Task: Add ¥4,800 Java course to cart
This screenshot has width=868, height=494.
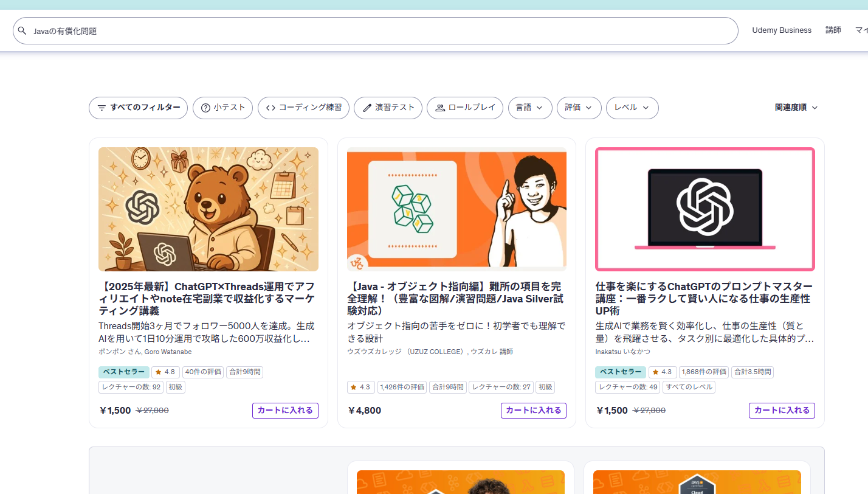Action: pyautogui.click(x=534, y=411)
